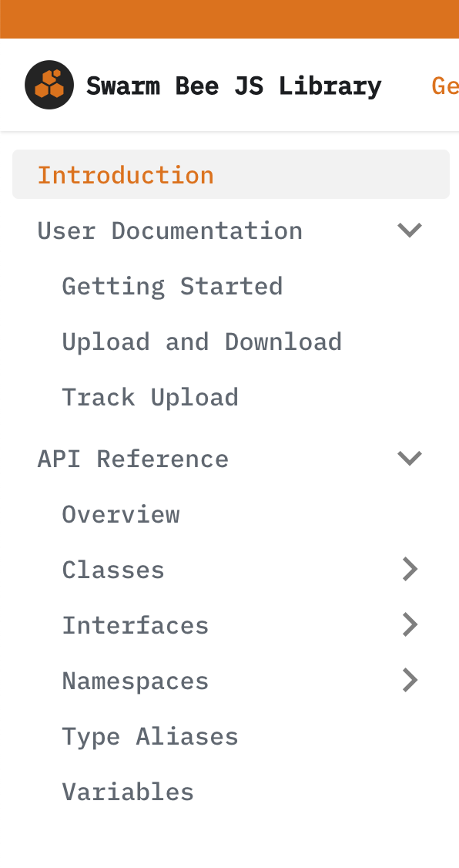Expand the Interfaces section

tap(410, 624)
